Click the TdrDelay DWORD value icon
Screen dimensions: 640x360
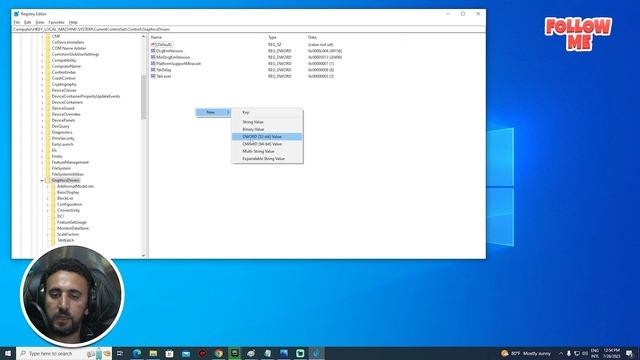(x=153, y=70)
